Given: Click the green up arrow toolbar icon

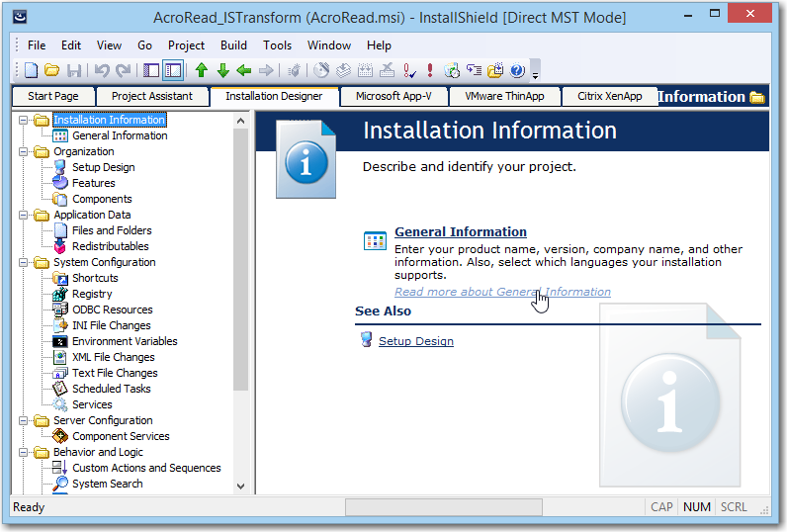Looking at the screenshot, I should [x=202, y=70].
